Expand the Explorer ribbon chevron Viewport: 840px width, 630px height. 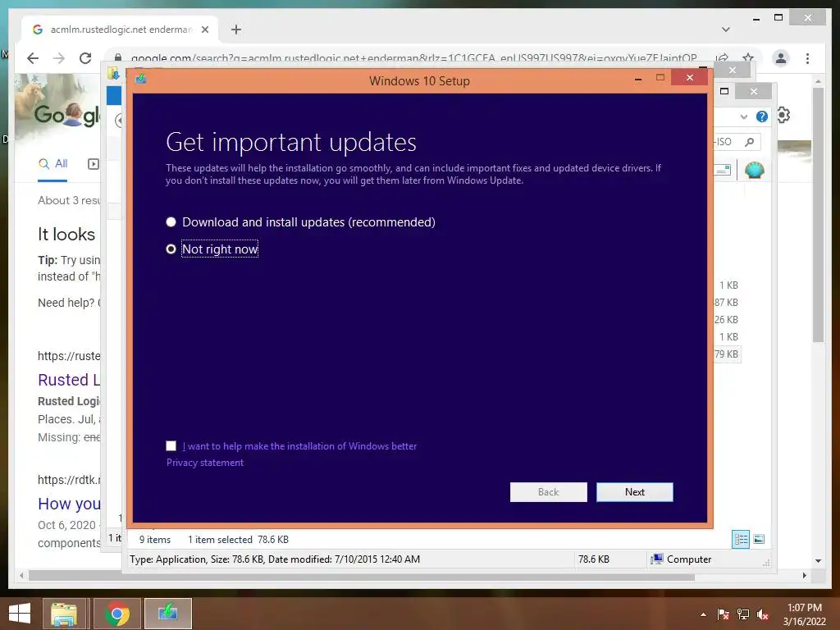pos(743,116)
